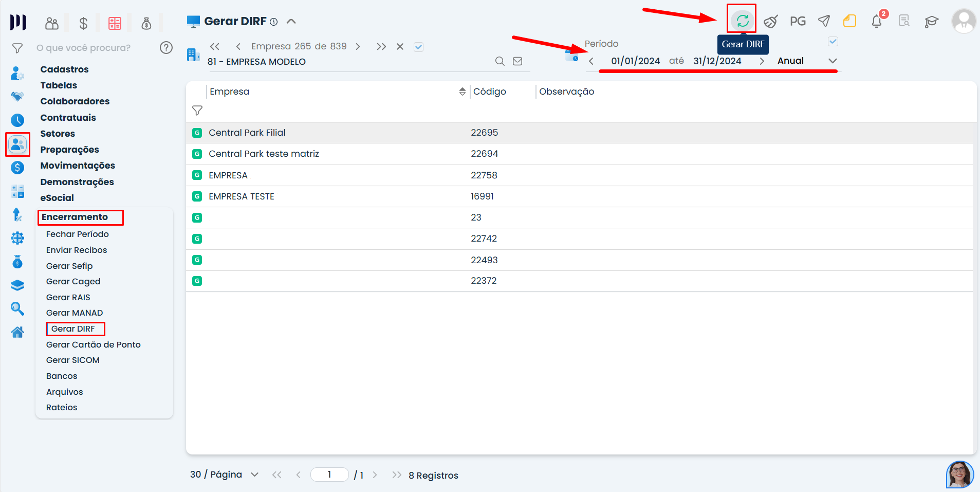The height and width of the screenshot is (492, 980).
Task: Select Gerar DIRF in Encerramento submenu
Action: point(73,329)
